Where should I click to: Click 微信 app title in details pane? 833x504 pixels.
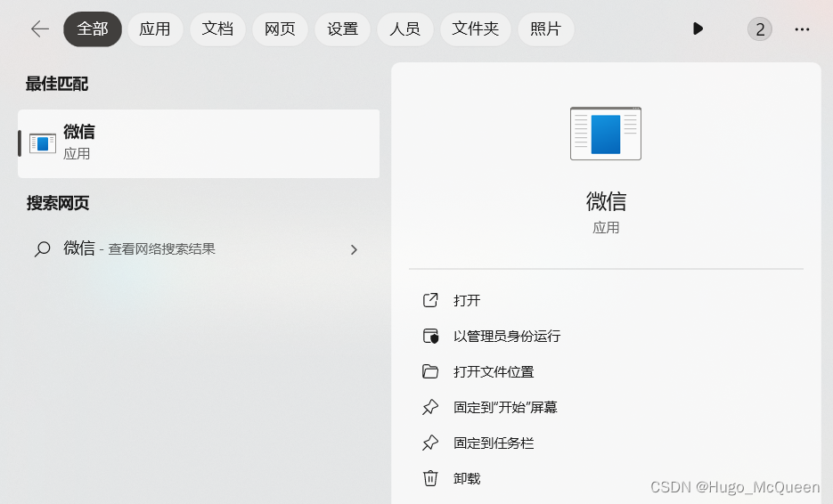[x=606, y=202]
